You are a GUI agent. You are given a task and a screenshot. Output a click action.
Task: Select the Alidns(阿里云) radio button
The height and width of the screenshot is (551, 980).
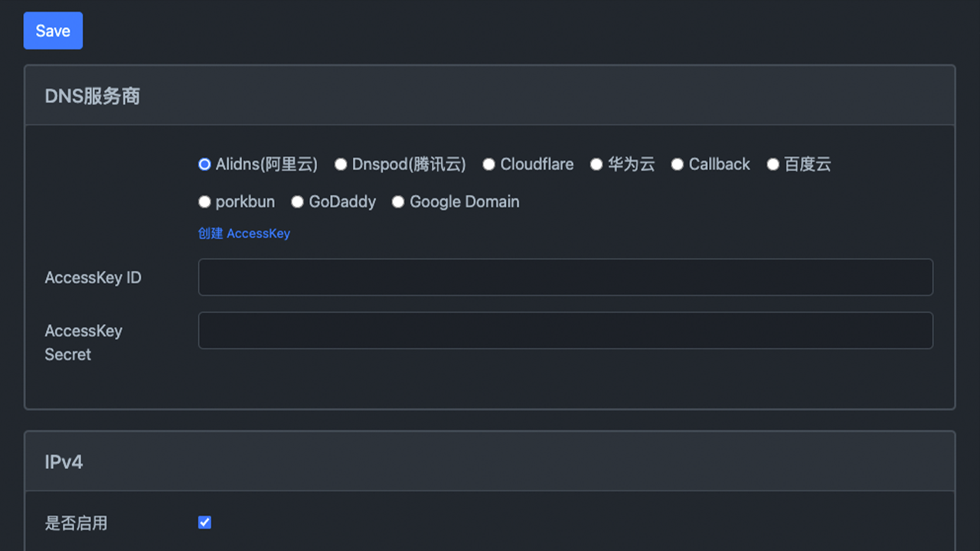(204, 165)
